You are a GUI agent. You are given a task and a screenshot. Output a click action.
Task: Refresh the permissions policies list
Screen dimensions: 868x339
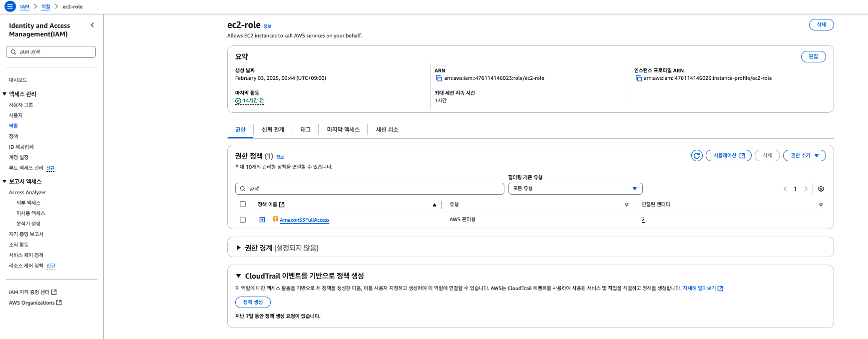pyautogui.click(x=697, y=156)
